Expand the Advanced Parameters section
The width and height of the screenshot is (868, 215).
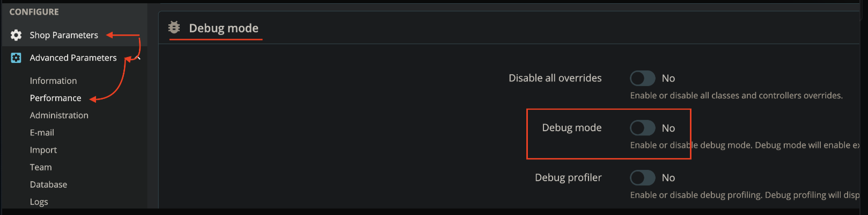click(x=73, y=58)
